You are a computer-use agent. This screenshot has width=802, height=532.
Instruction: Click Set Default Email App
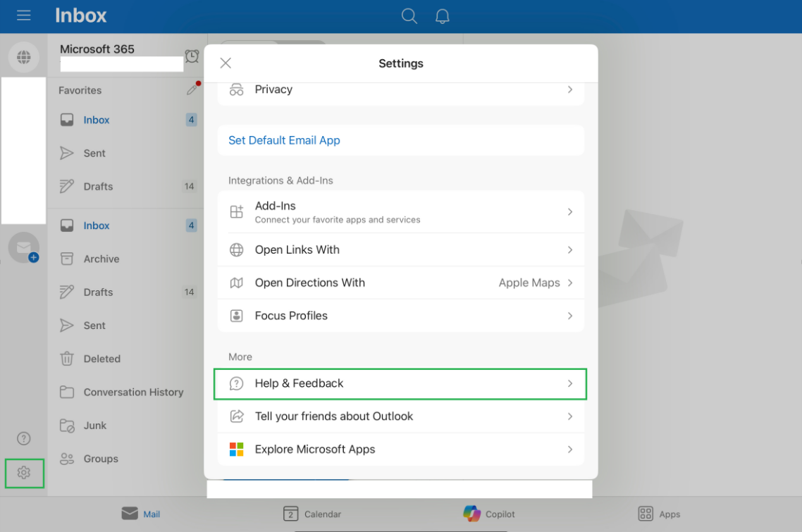(x=284, y=140)
